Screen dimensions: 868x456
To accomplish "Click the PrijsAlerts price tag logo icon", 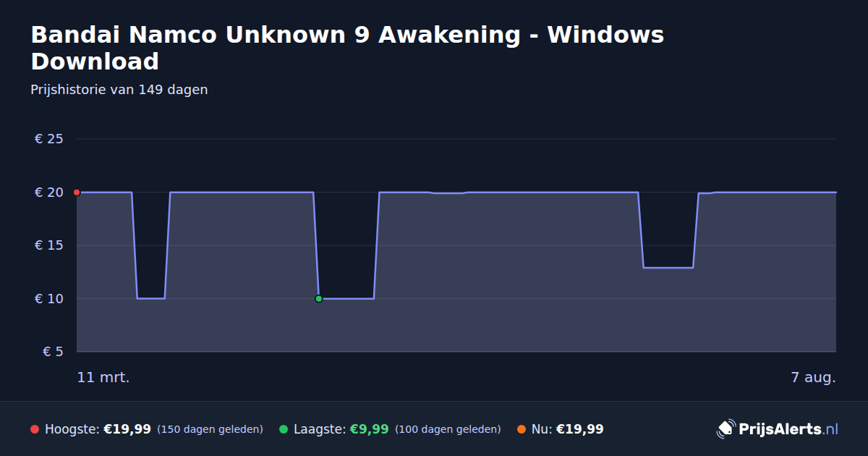I will coord(726,428).
